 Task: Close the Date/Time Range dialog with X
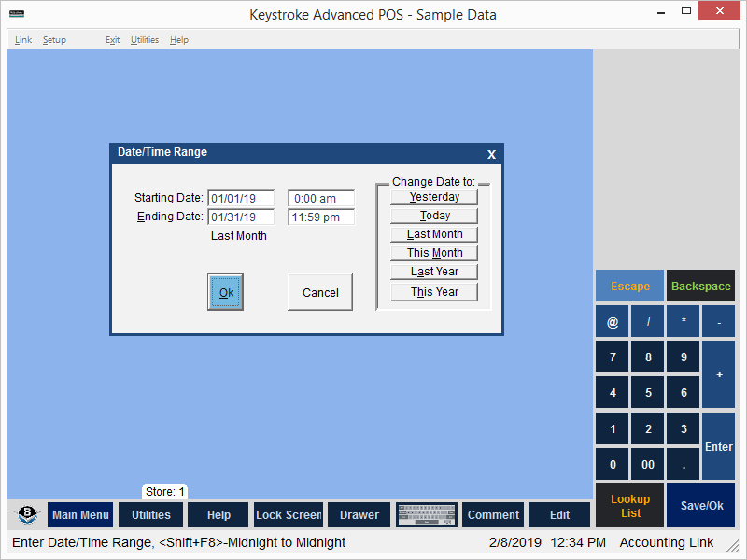492,154
